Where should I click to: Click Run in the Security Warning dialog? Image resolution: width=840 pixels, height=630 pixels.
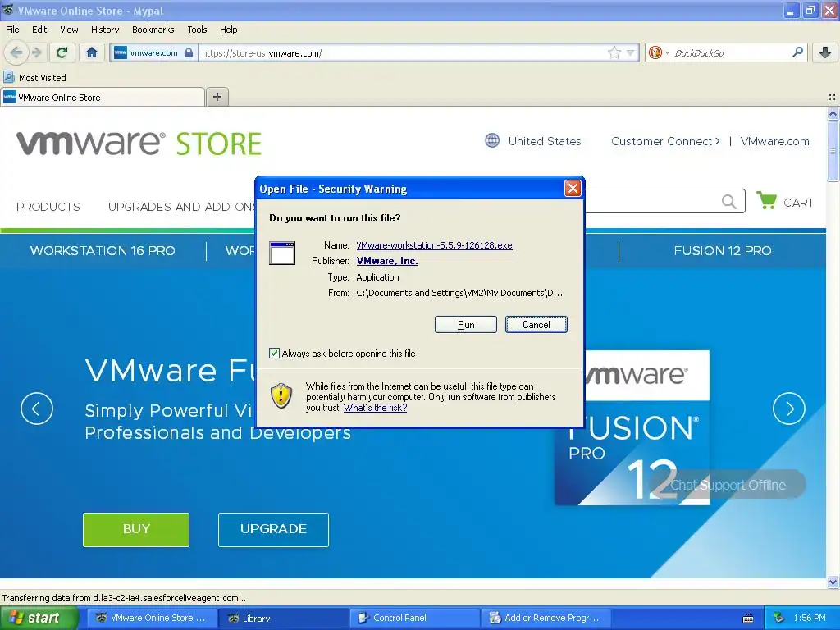[466, 325]
